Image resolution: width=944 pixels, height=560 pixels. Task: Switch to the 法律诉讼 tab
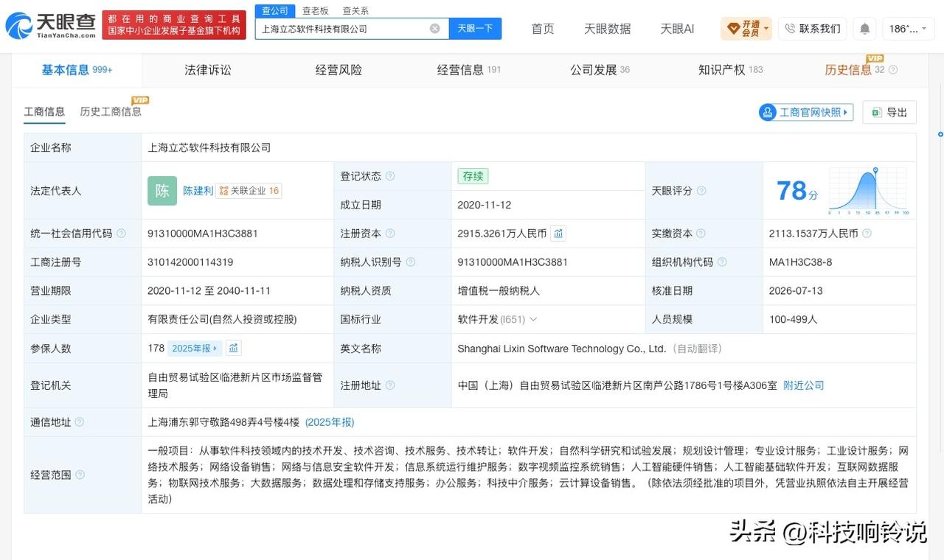[208, 70]
